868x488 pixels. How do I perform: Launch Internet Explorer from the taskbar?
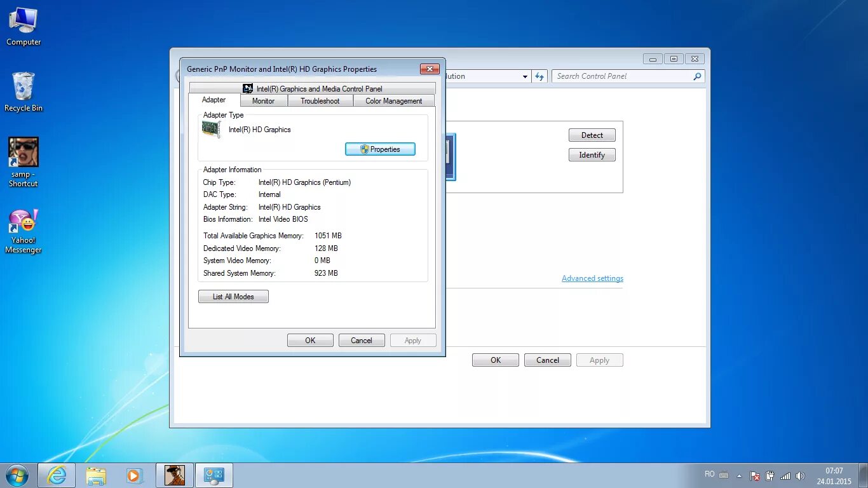point(57,475)
